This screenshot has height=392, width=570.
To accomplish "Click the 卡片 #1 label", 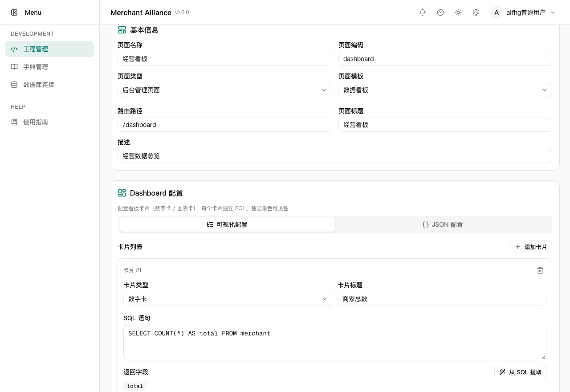I will point(132,270).
